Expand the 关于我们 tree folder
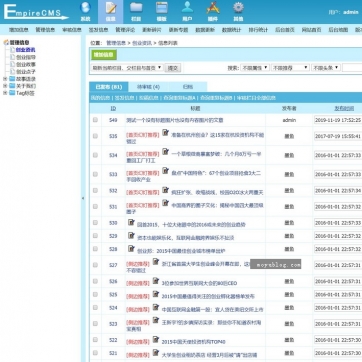Viewport: 362px width, 362px height. pyautogui.click(x=5, y=86)
